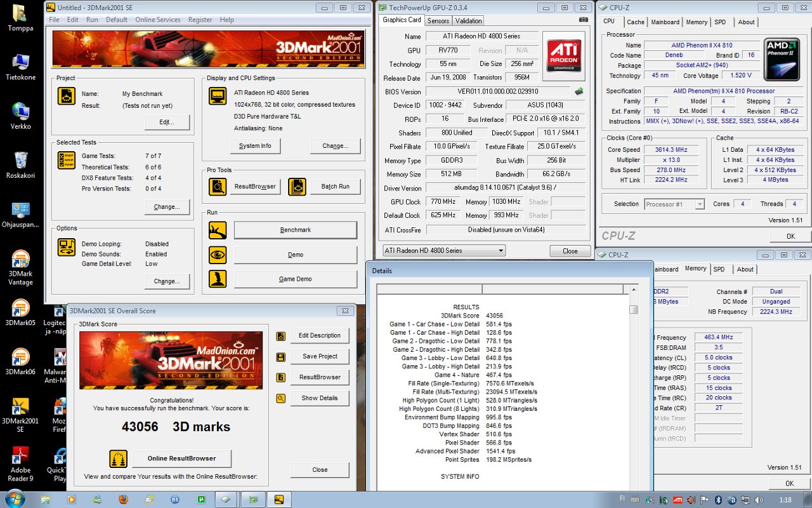Image resolution: width=812 pixels, height=508 pixels.
Task: Open the About tab in lower CPU-Z window
Action: coord(745,269)
